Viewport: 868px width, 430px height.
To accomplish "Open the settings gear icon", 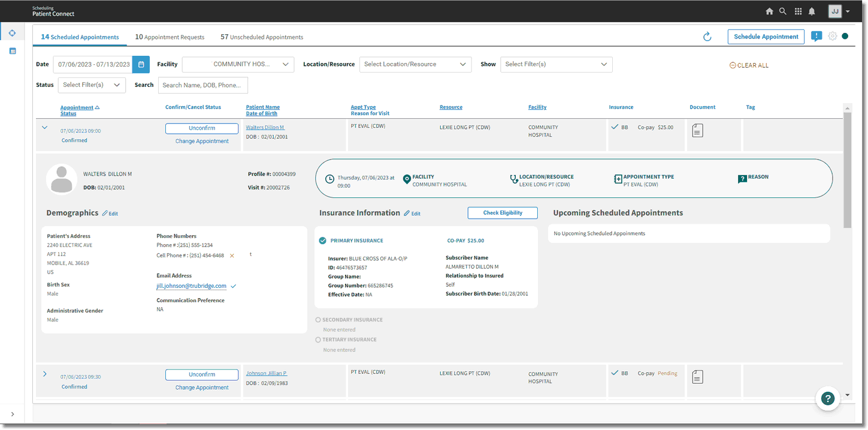I will pos(833,36).
